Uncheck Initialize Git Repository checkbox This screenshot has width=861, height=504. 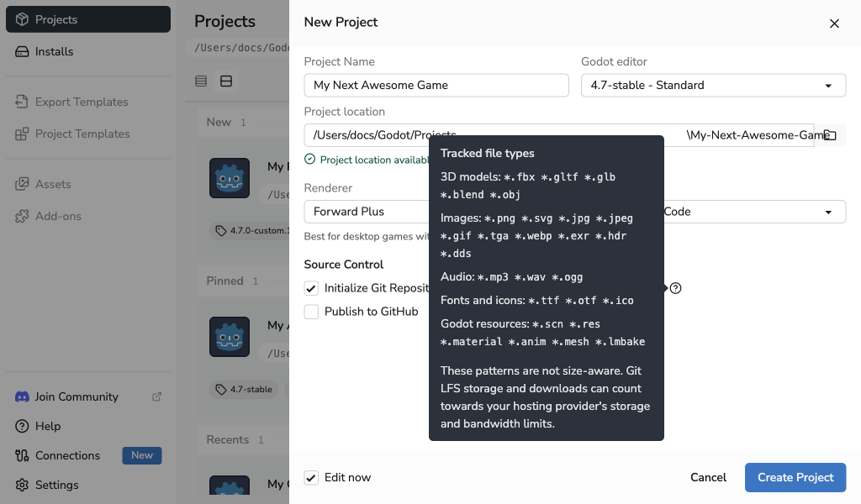click(x=311, y=288)
